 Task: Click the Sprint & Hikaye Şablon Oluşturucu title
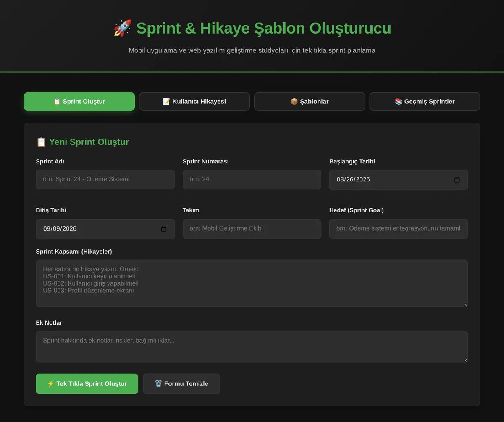(x=264, y=28)
